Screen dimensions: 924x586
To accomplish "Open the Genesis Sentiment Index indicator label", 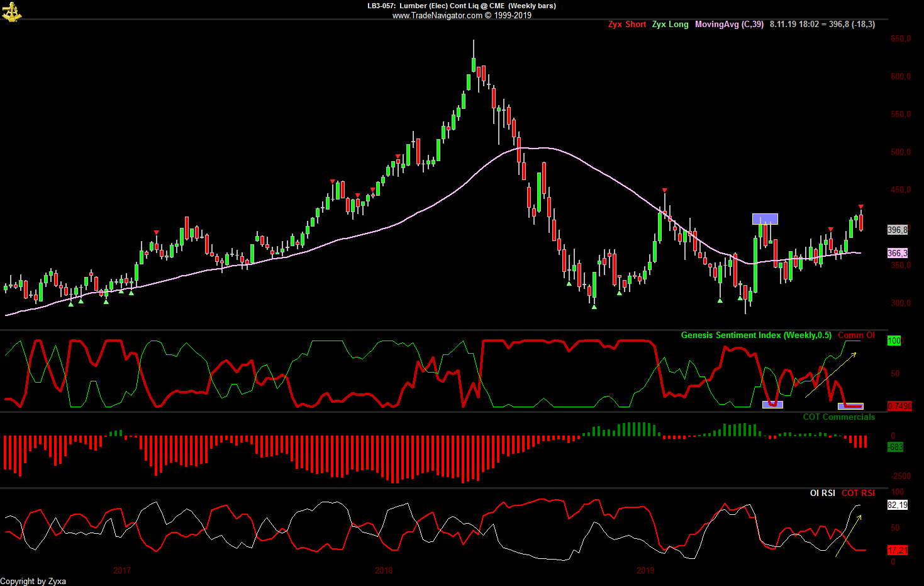I will (x=755, y=335).
